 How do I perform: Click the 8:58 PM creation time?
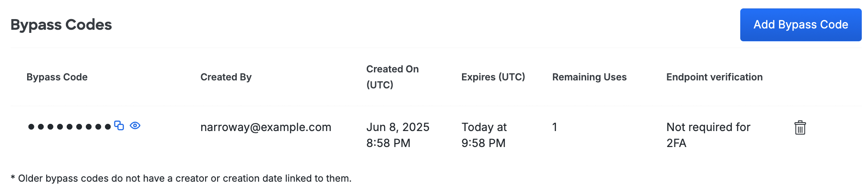[388, 143]
